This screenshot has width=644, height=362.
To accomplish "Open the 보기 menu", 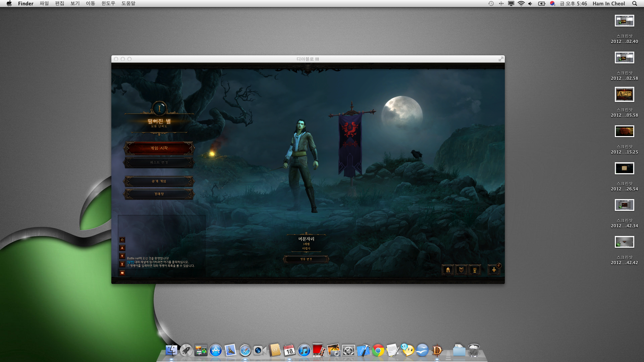I will click(75, 3).
